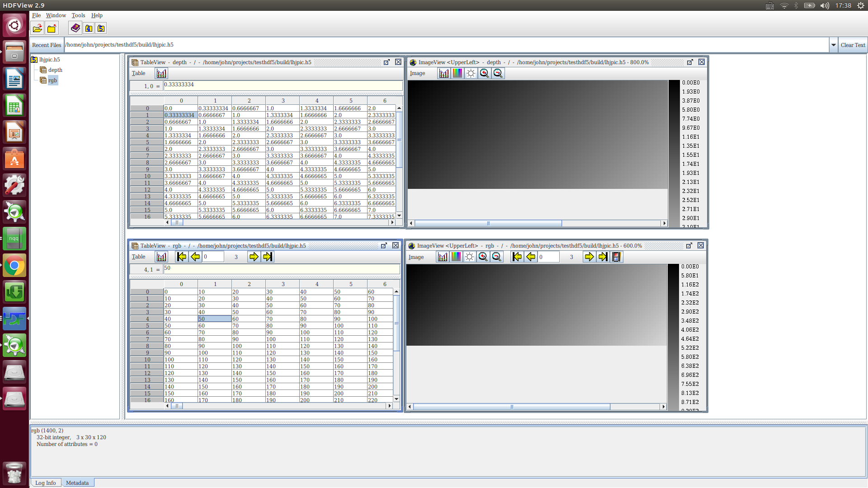
Task: Zoom out on the rgb image
Action: pyautogui.click(x=496, y=257)
